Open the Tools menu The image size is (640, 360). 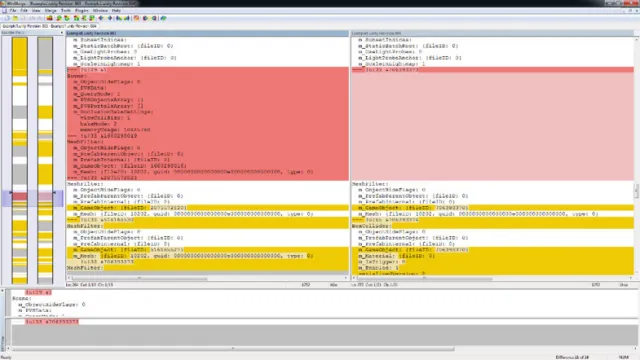pyautogui.click(x=66, y=11)
